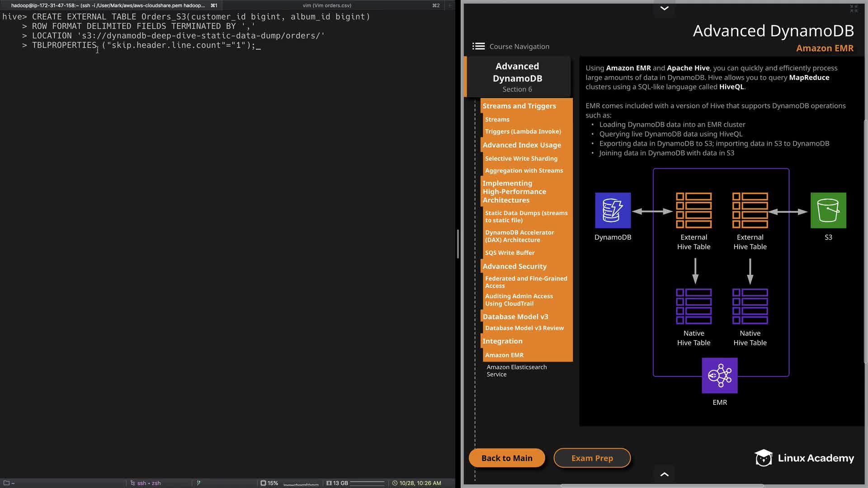Click the EMR cluster icon
Image resolution: width=868 pixels, height=488 pixels.
pyautogui.click(x=719, y=375)
